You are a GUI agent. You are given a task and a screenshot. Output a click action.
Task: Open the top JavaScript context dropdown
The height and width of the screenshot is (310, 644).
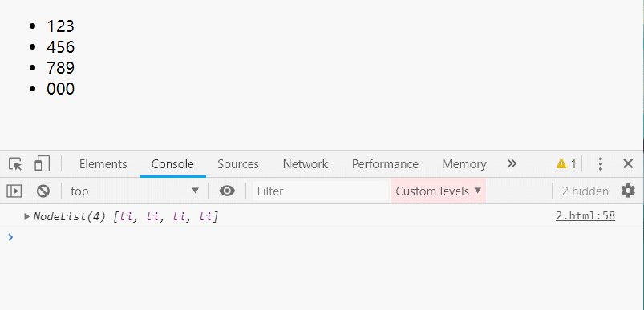[x=135, y=191]
